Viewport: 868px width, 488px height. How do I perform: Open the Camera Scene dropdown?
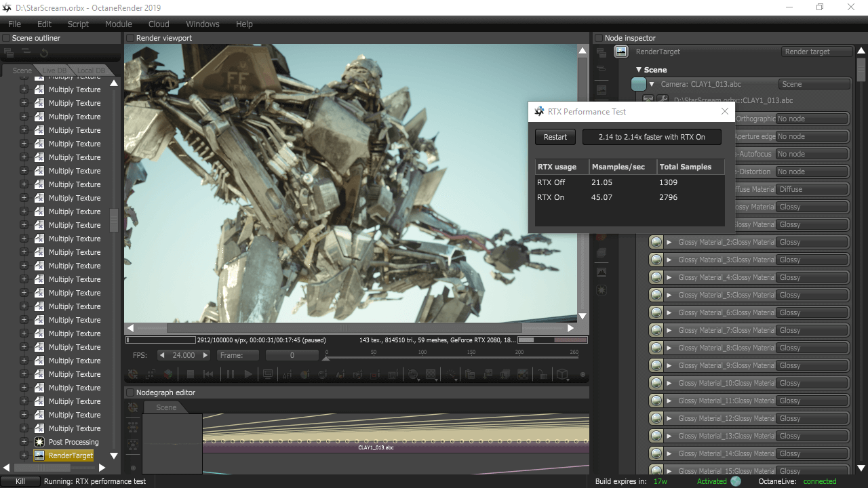[x=814, y=84]
